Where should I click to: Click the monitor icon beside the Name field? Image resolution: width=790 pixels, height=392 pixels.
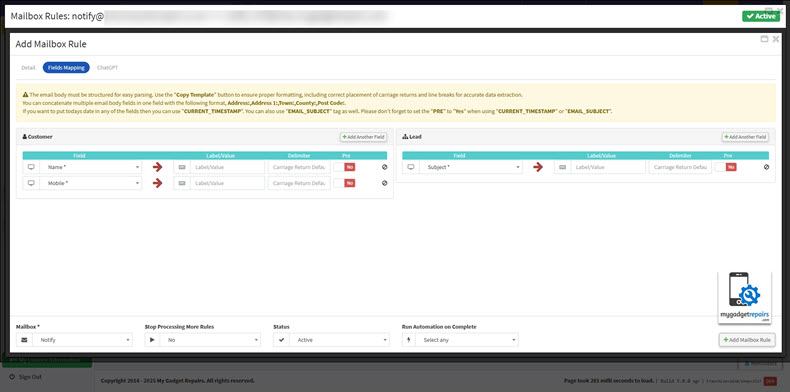pyautogui.click(x=31, y=167)
